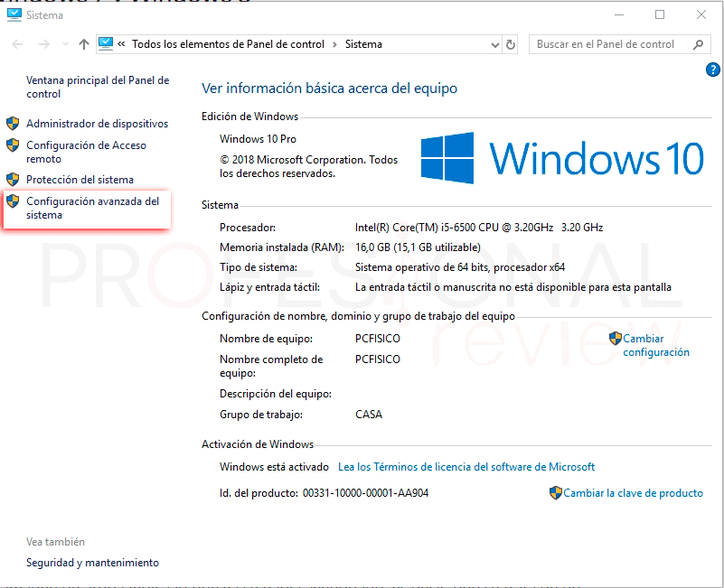The height and width of the screenshot is (588, 724).
Task: Expand the address bar history chevron
Action: point(495,45)
